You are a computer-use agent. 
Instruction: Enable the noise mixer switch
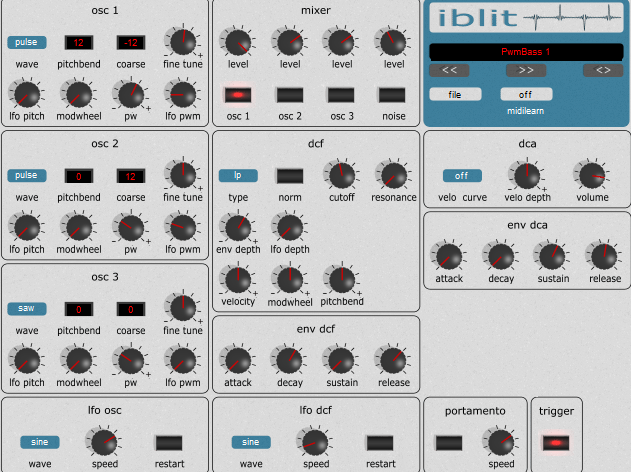pos(393,94)
